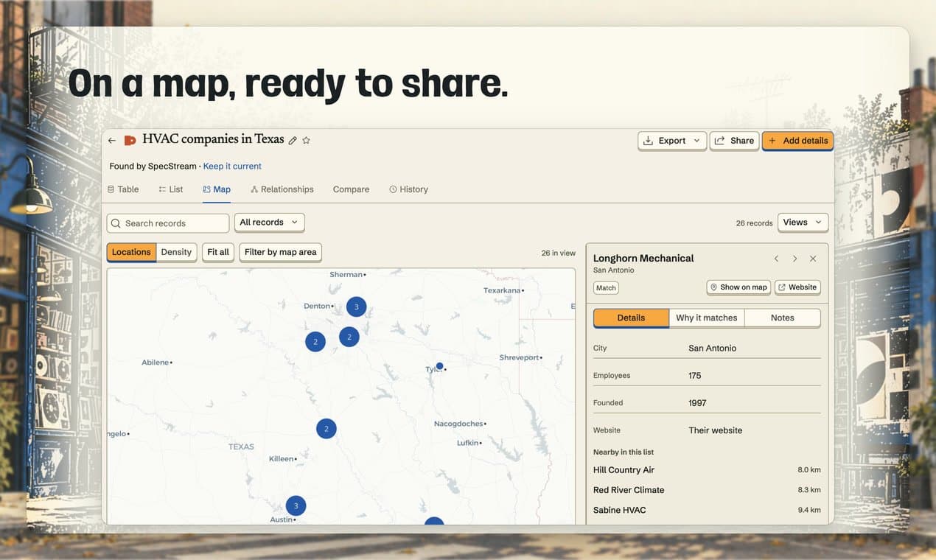Open the Relationships tab
The width and height of the screenshot is (936, 560).
coord(282,189)
